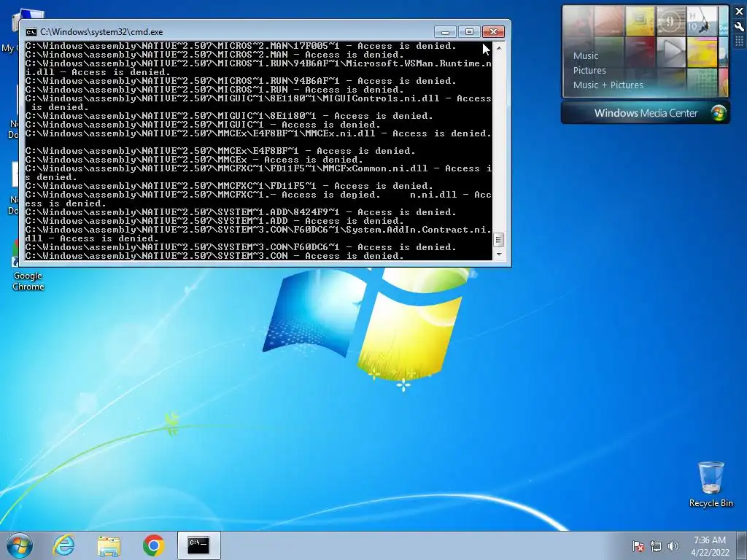This screenshot has width=747, height=560.
Task: Click the Windows orb logo in Media Center gadget
Action: click(x=719, y=113)
